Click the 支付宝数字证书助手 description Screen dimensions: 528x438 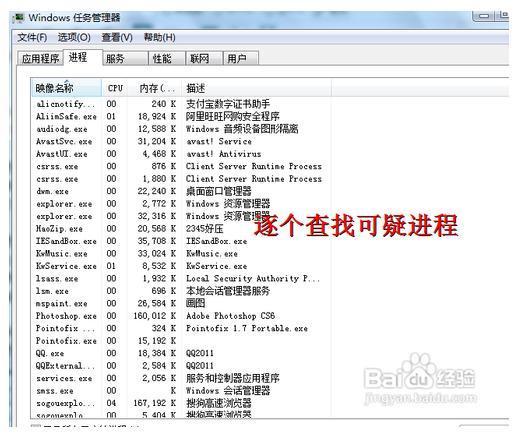[228, 104]
